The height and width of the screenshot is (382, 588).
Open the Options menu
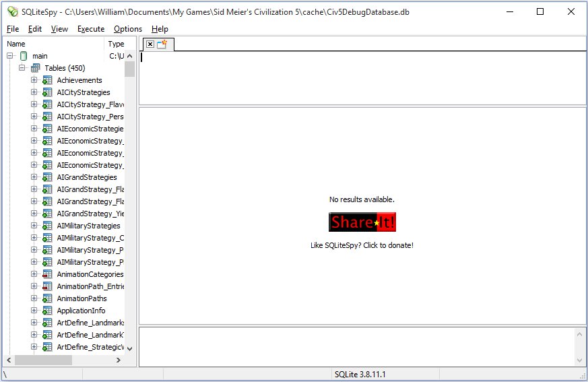(x=128, y=29)
